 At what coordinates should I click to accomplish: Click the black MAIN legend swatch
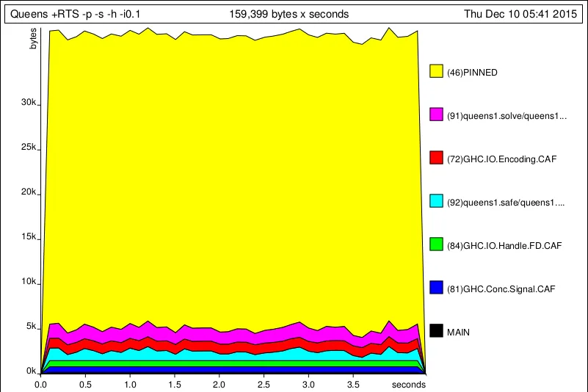click(x=436, y=331)
